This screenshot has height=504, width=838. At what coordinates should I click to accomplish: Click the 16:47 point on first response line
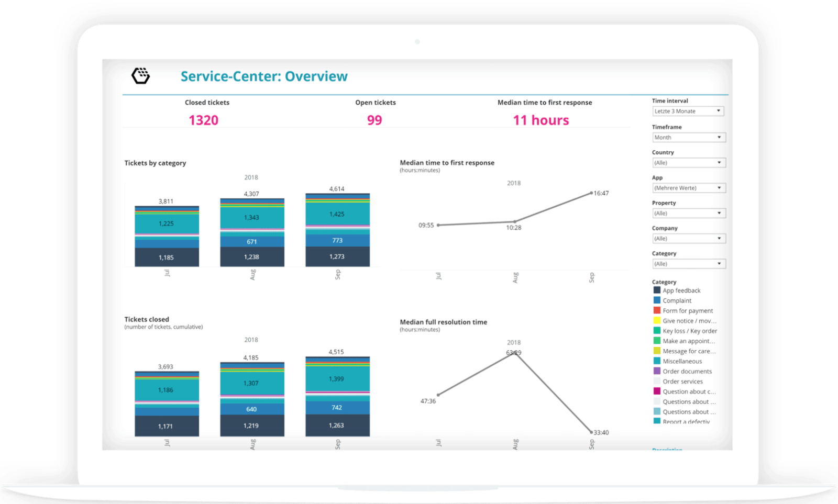tap(591, 193)
